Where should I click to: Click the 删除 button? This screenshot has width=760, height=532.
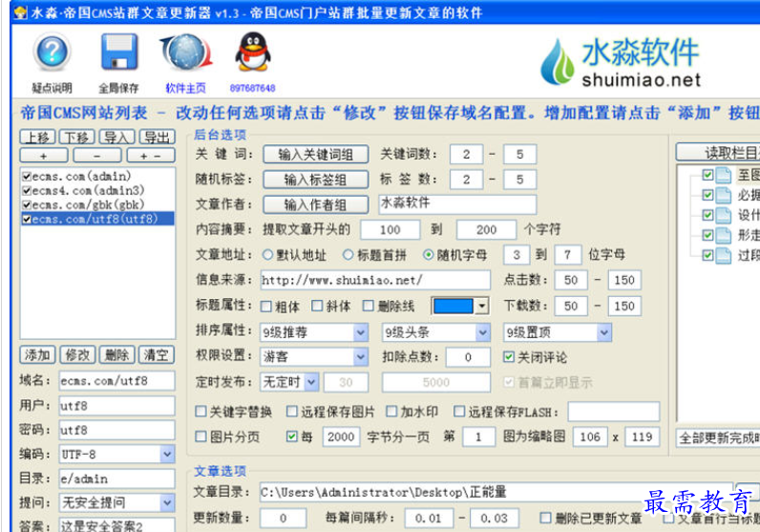pos(116,355)
